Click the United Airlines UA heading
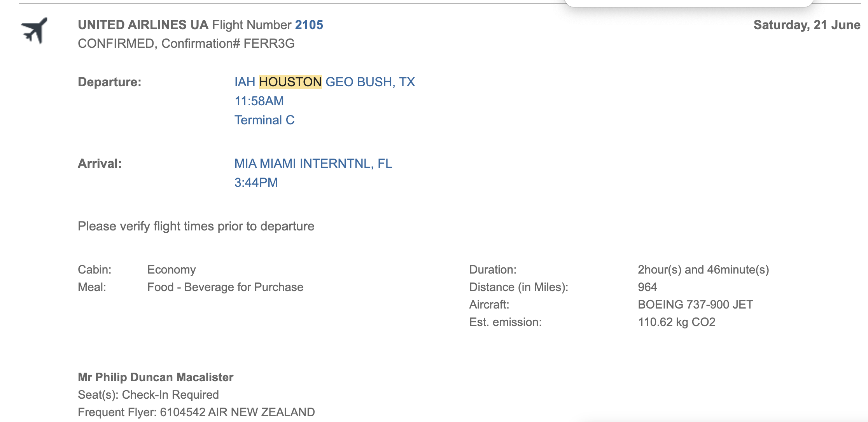This screenshot has width=868, height=422. point(143,25)
